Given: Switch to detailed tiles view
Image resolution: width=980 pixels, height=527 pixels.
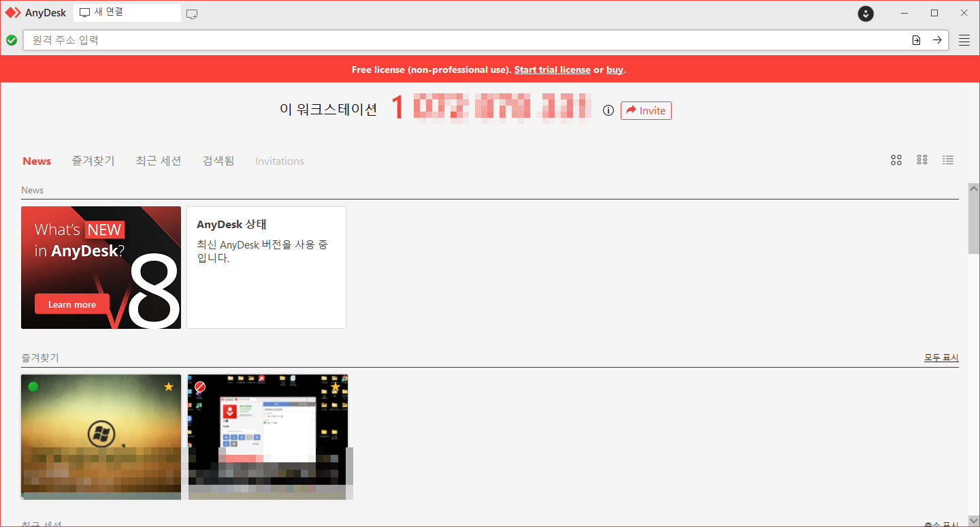Looking at the screenshot, I should [x=922, y=160].
